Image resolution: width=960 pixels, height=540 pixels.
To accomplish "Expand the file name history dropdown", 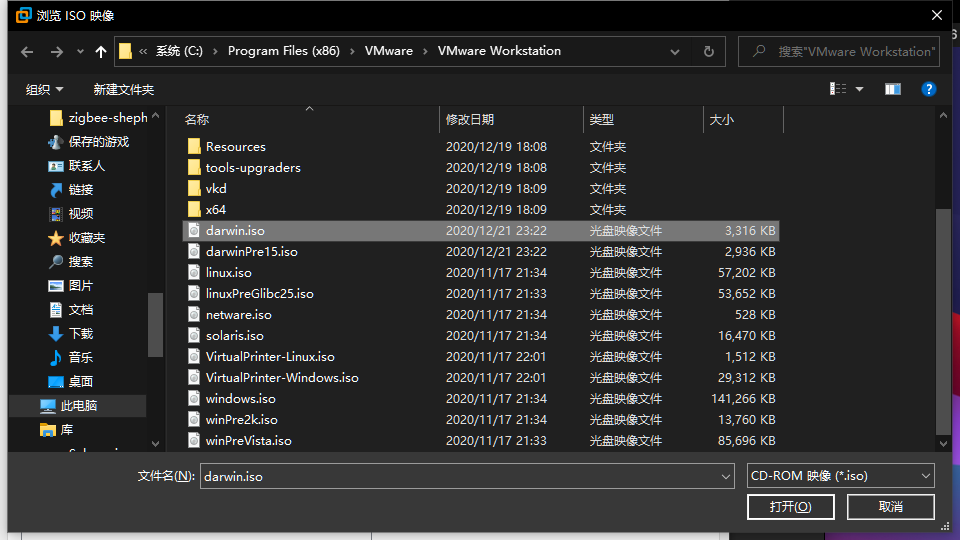I will coord(726,476).
